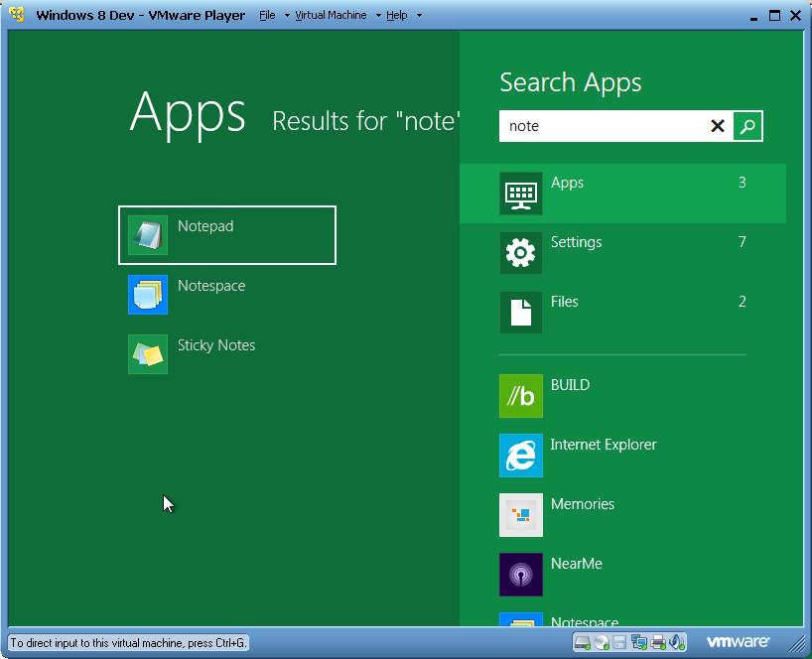This screenshot has width=812, height=659.
Task: Launch Sticky Notes via its icon
Action: click(x=148, y=354)
